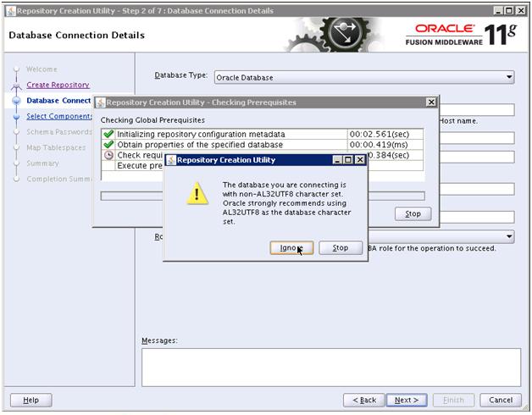The height and width of the screenshot is (415, 532).
Task: Click Java icon in Checking Prerequisites title bar
Action: pyautogui.click(x=101, y=102)
